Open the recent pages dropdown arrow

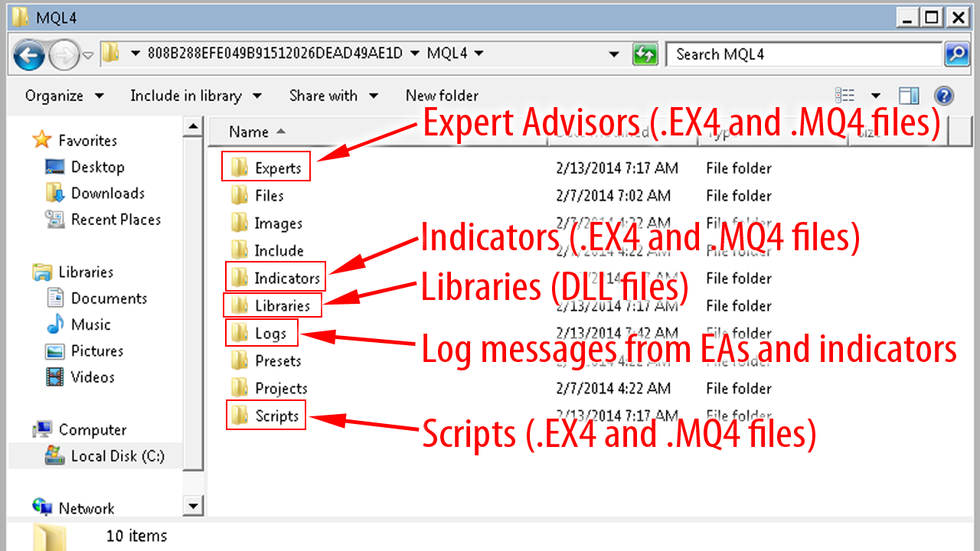coord(87,55)
